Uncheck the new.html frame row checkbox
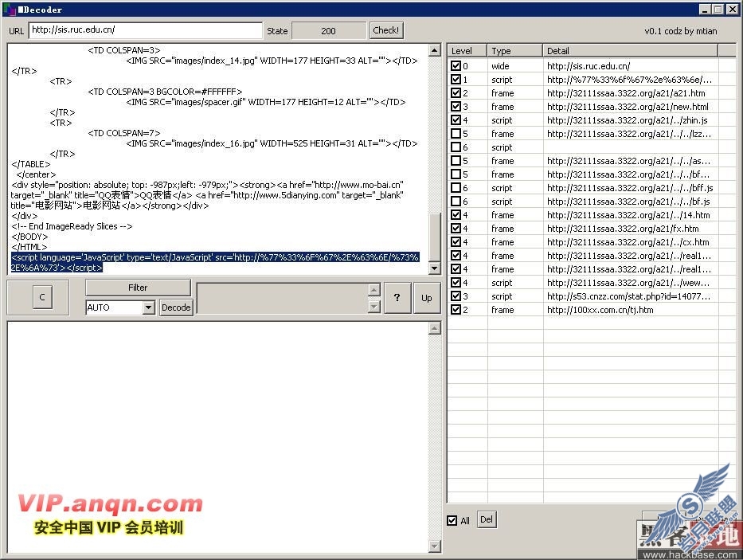743x560 pixels. click(456, 107)
